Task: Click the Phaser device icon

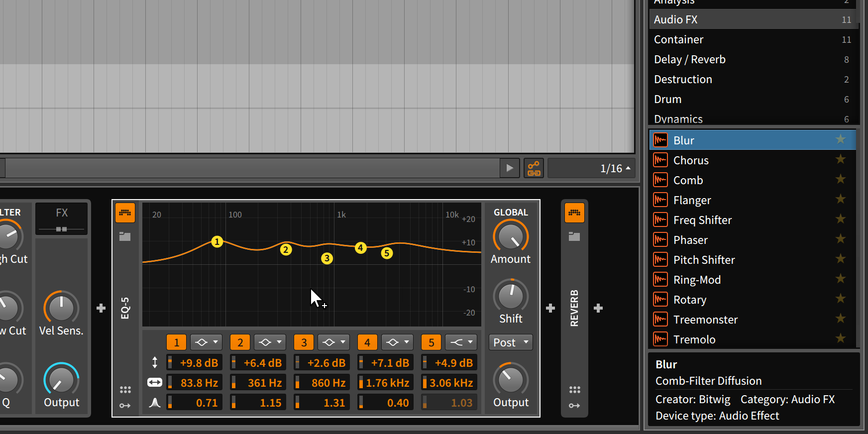Action: (x=660, y=239)
